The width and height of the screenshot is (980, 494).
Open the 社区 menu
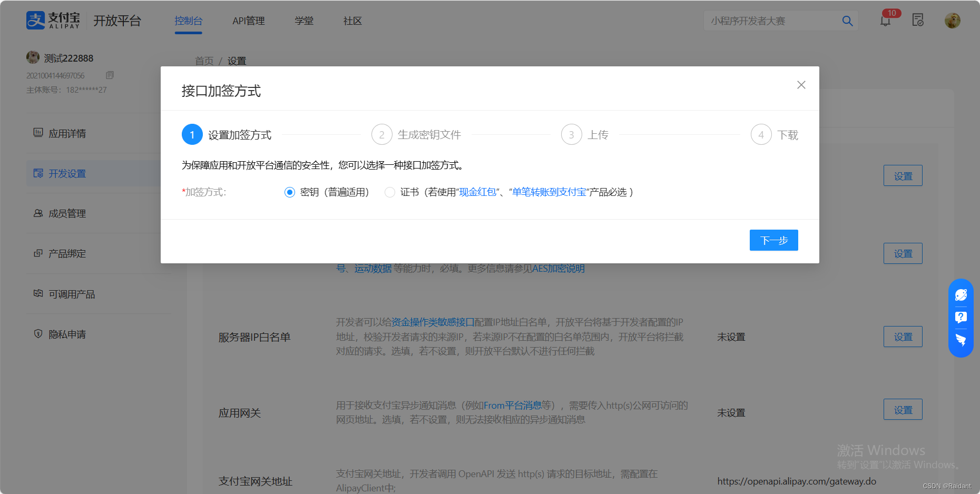click(x=352, y=21)
